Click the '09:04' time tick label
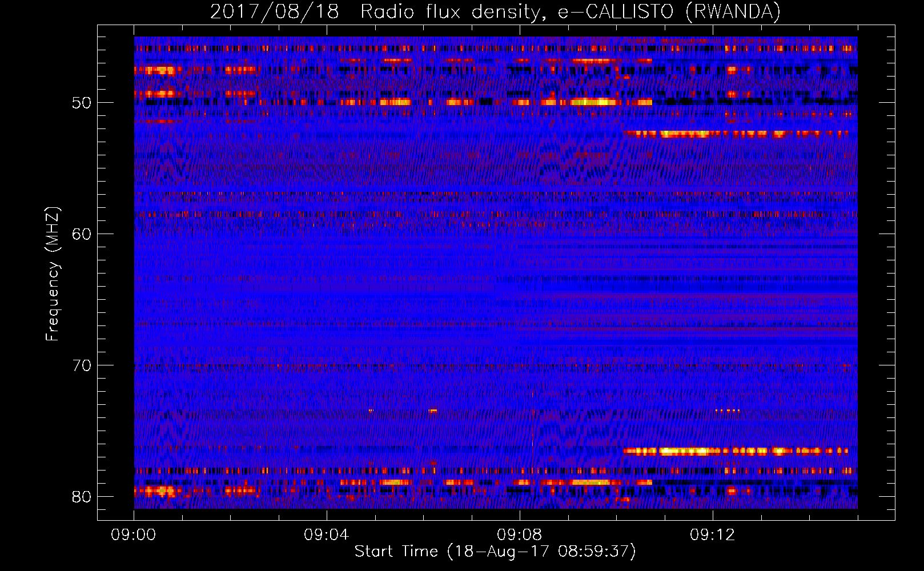Screen dimensions: 924x571 [327, 535]
